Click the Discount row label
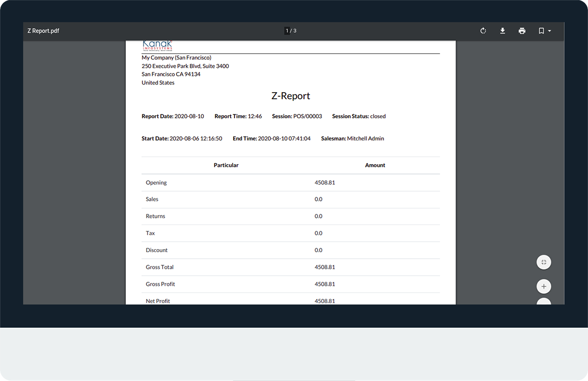 tap(157, 250)
